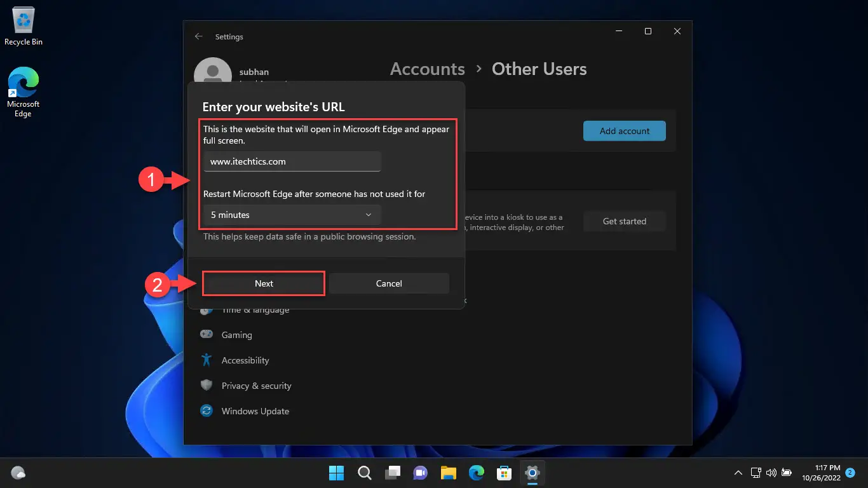Click the subhan username text

pyautogui.click(x=254, y=72)
